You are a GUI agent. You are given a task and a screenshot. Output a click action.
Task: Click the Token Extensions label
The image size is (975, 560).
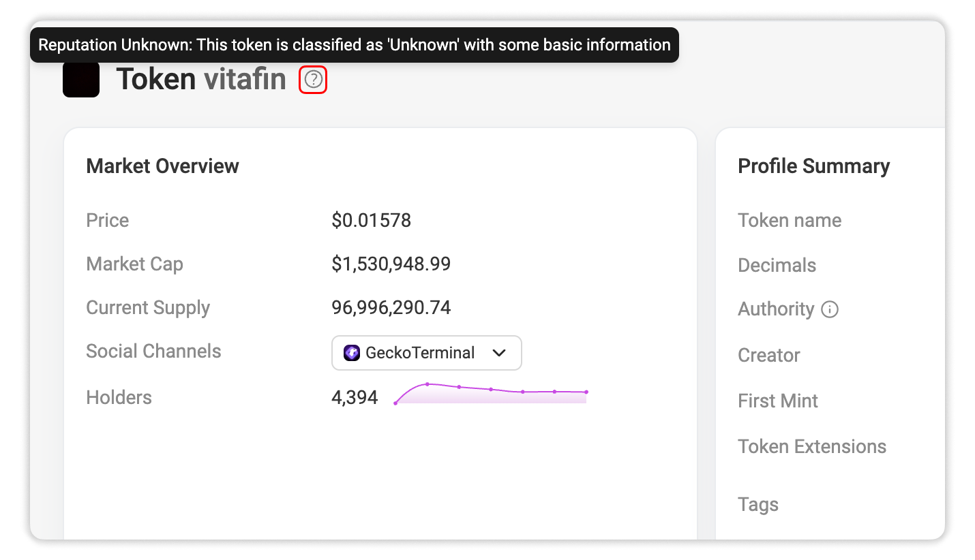click(x=811, y=447)
